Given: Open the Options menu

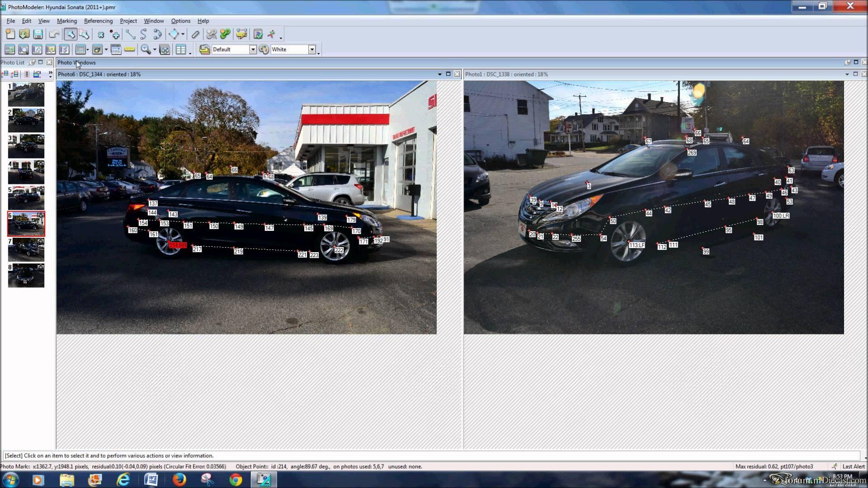Looking at the screenshot, I should [x=180, y=21].
